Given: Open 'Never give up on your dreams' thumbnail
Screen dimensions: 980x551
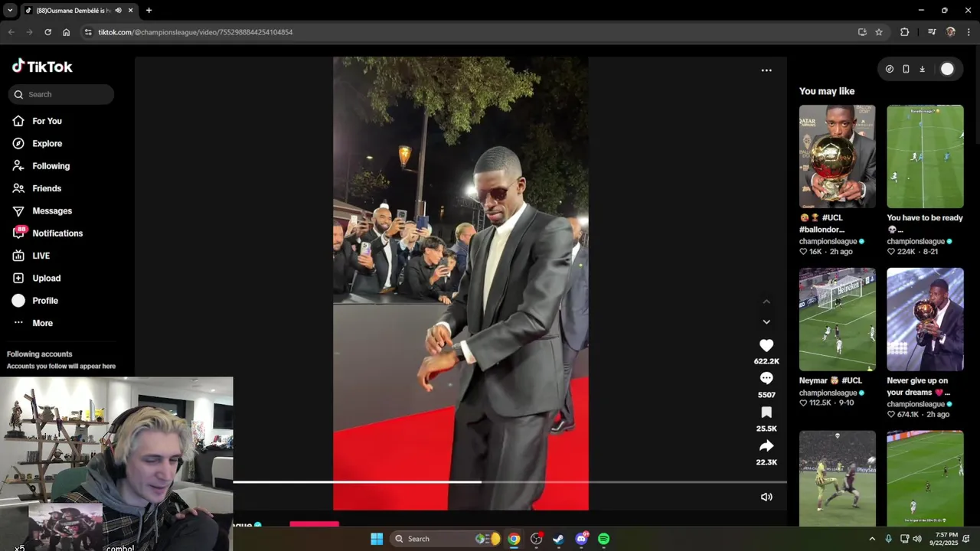Looking at the screenshot, I should pos(925,319).
